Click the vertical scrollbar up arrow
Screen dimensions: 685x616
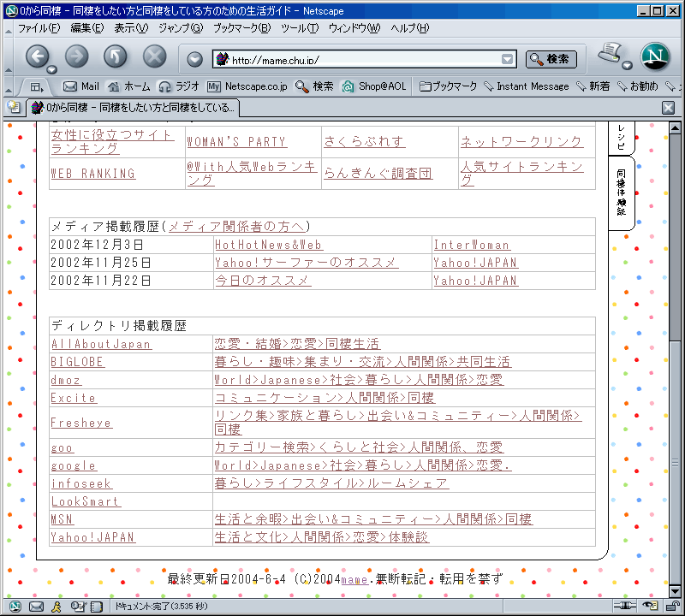(675, 128)
